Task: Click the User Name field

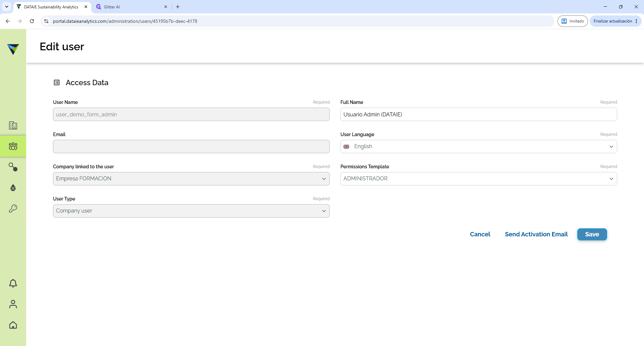Action: [191, 114]
